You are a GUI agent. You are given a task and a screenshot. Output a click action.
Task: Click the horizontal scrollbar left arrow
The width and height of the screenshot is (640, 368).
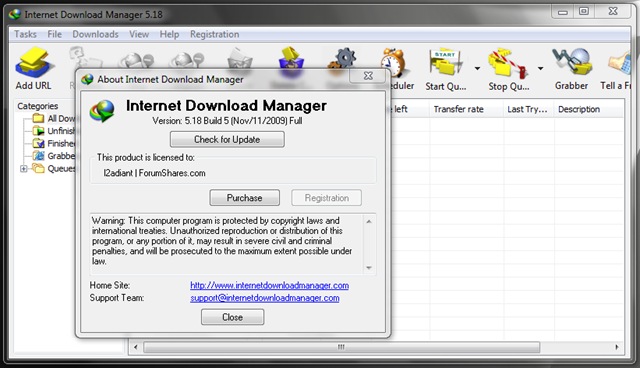(136, 347)
